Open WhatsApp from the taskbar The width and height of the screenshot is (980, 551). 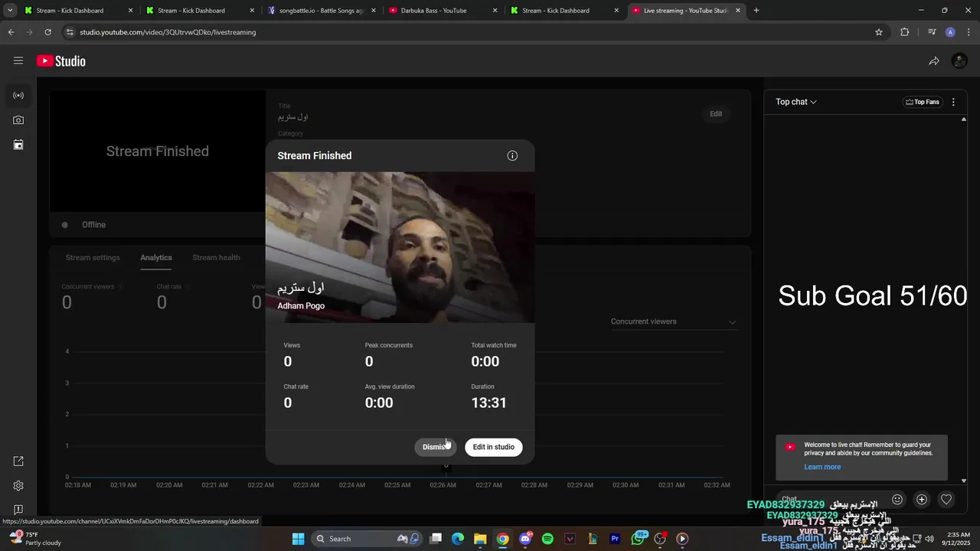(638, 539)
